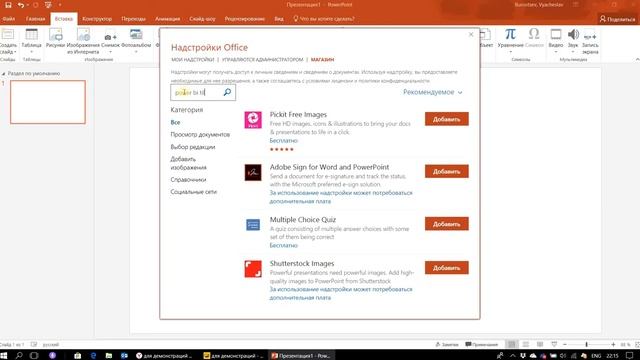Click Бесплатно under Multiple Choice Quiz
Screen dimensions: 640x360
coord(284,245)
